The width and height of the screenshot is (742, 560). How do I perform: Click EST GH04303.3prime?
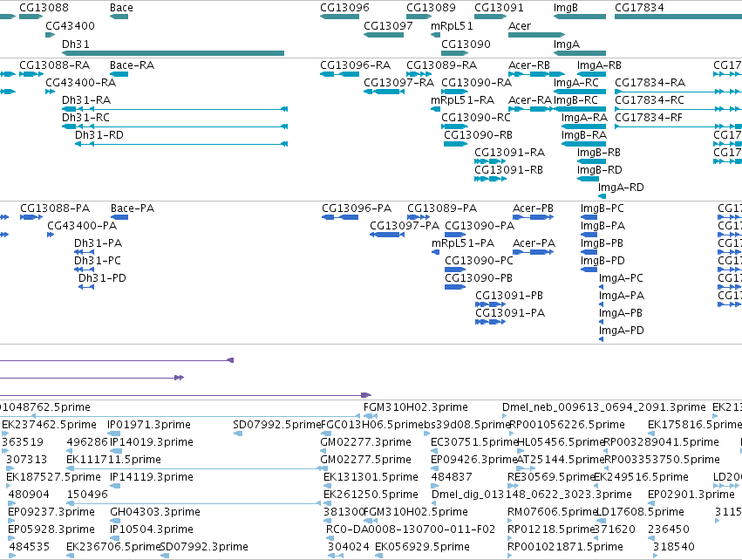(115, 521)
